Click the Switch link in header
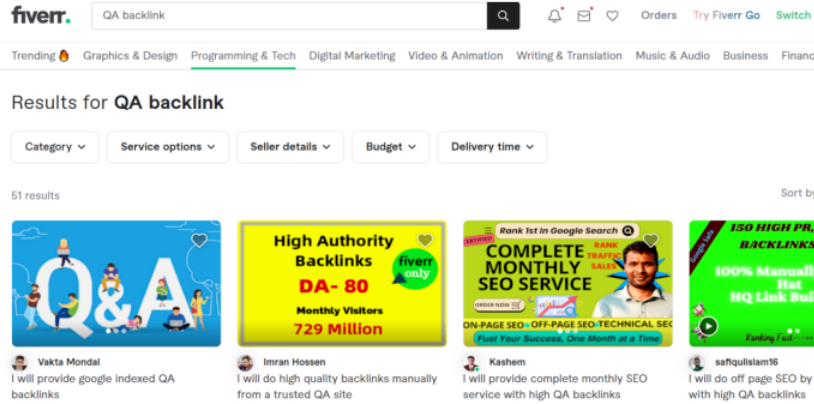The height and width of the screenshot is (404, 814). click(x=793, y=16)
